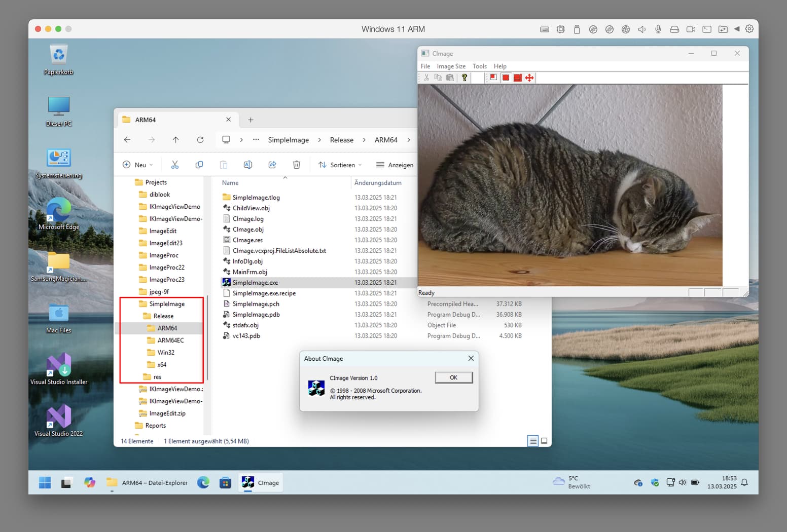The width and height of the screenshot is (787, 532).
Task: Open the Microsoft Edge desktop shortcut
Action: (59, 214)
